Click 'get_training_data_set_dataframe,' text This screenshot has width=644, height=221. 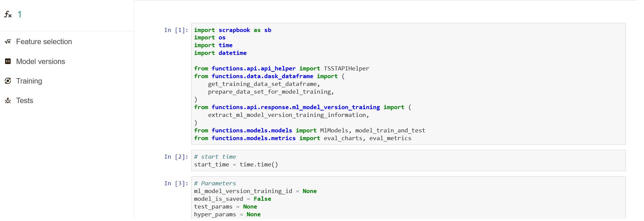tap(264, 84)
